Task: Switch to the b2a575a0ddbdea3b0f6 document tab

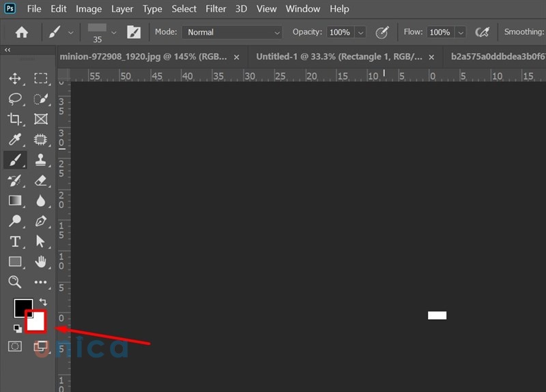Action: [x=498, y=57]
